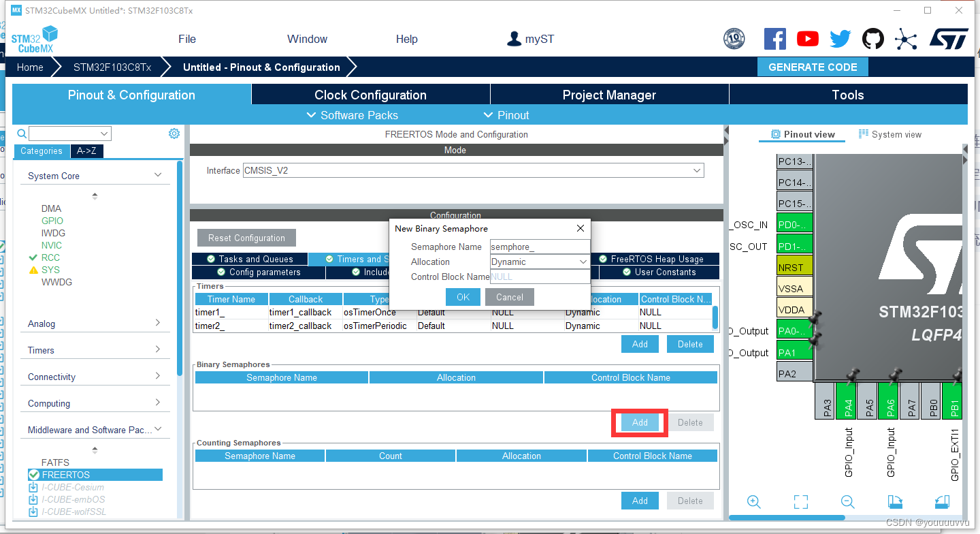This screenshot has height=534, width=980.
Task: Close the New Binary Semaphore dialog
Action: click(x=581, y=228)
